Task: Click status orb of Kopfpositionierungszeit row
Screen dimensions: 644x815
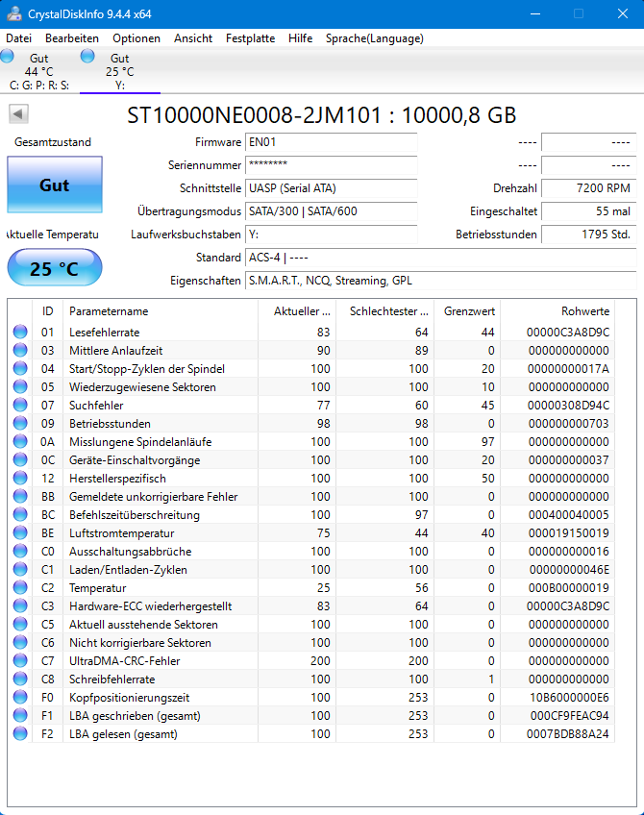Action: 20,697
